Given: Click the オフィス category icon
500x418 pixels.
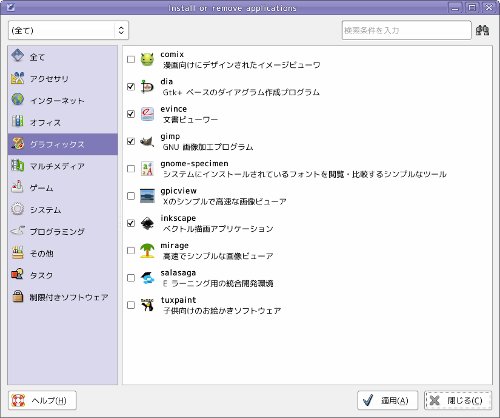Looking at the screenshot, I should click(17, 121).
